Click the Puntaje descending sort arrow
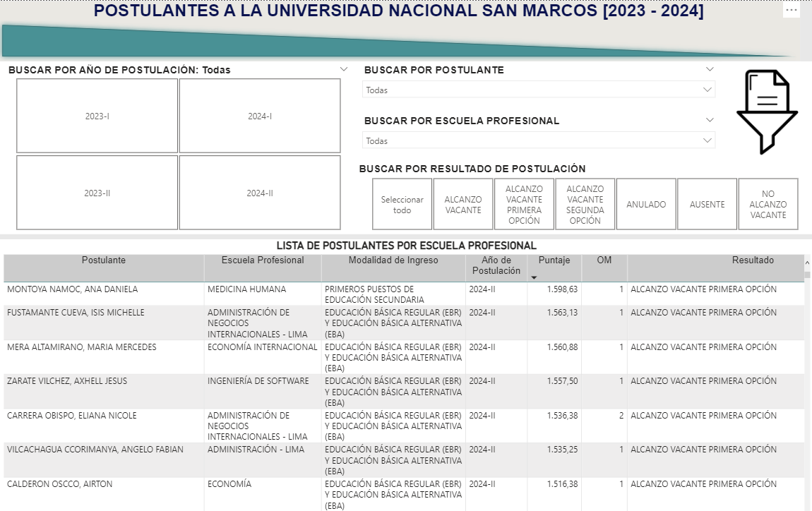The height and width of the screenshot is (511, 812). tap(534, 278)
